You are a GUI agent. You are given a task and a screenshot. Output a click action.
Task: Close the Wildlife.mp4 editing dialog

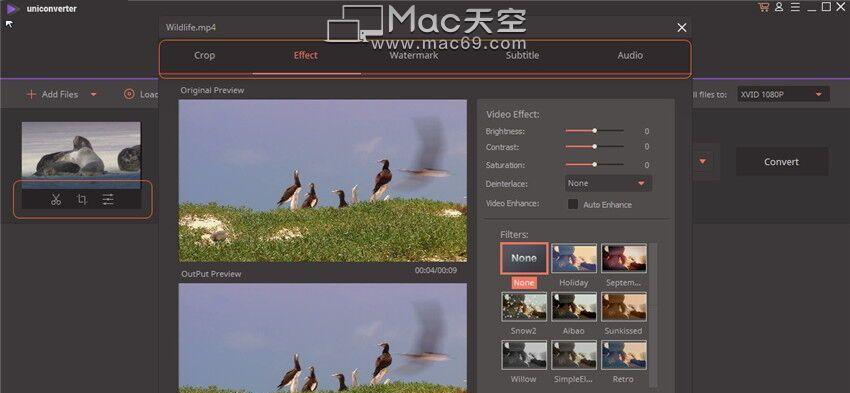682,28
